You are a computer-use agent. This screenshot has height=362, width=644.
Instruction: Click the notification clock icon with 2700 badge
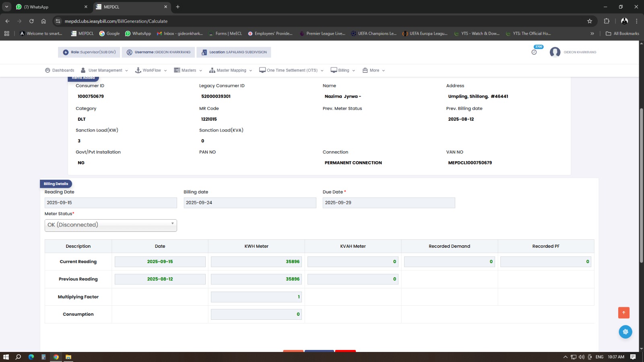[x=534, y=52]
